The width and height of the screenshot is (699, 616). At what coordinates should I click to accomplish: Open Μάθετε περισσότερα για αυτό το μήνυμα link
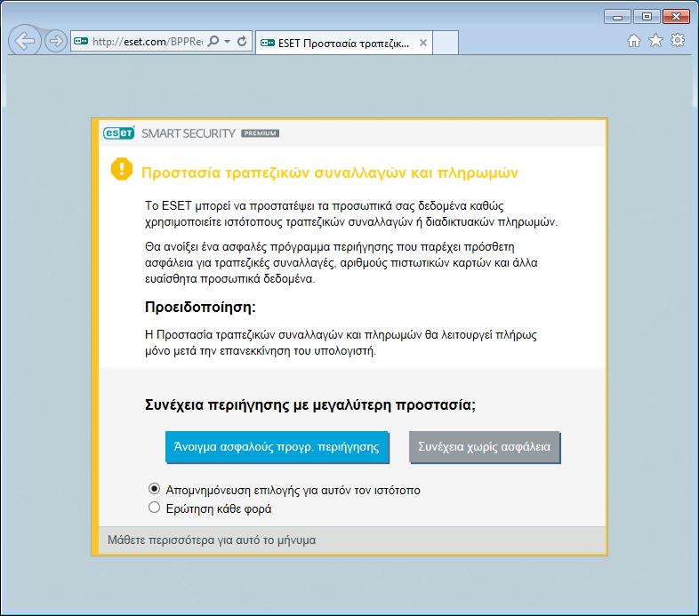(x=212, y=540)
